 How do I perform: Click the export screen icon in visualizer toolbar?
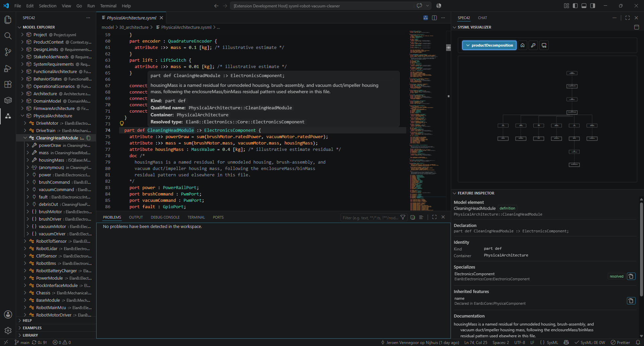[x=544, y=45]
